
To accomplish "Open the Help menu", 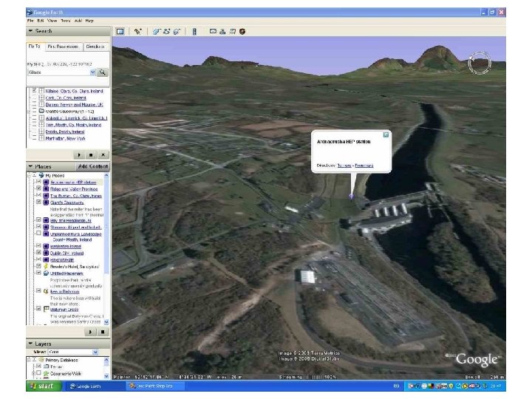I will pyautogui.click(x=89, y=21).
